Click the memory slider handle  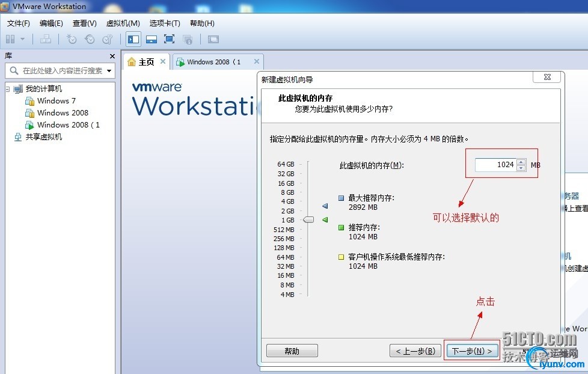click(x=308, y=219)
